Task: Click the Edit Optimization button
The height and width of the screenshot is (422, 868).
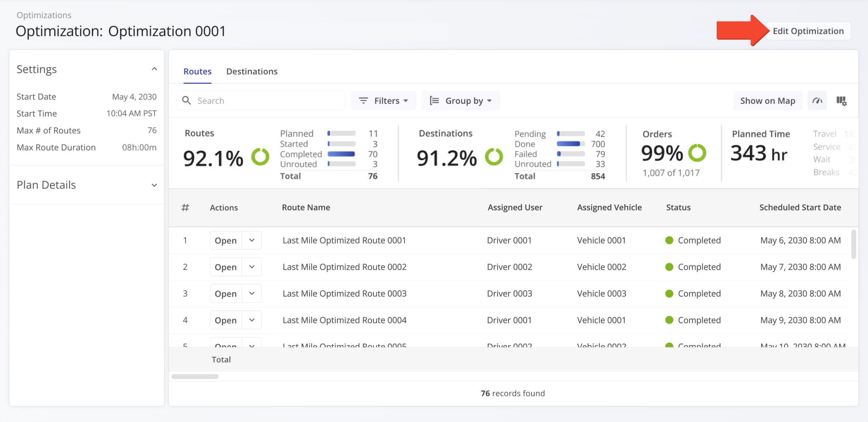Action: [x=808, y=31]
